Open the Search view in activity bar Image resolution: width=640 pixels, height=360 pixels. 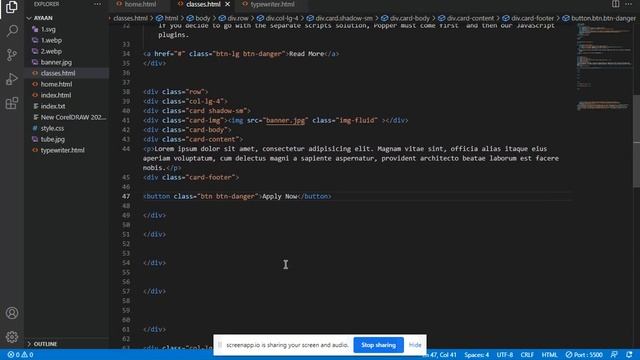pos(12,31)
